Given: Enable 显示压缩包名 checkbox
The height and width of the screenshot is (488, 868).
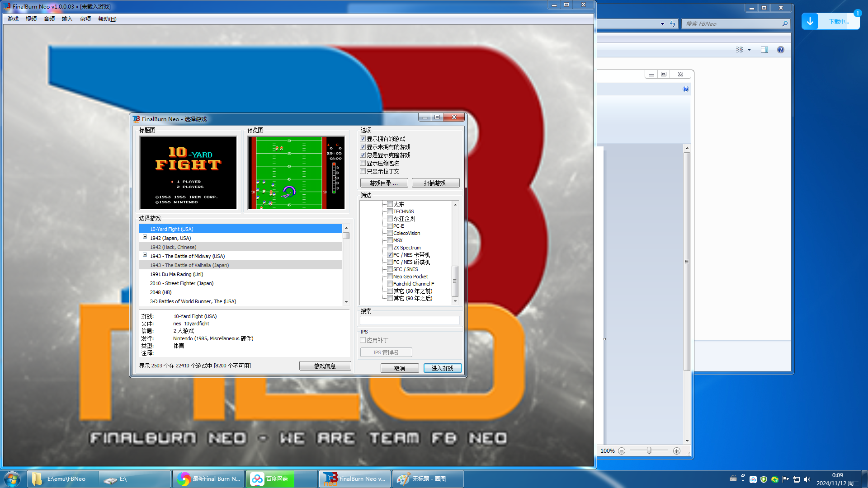Looking at the screenshot, I should [x=363, y=163].
